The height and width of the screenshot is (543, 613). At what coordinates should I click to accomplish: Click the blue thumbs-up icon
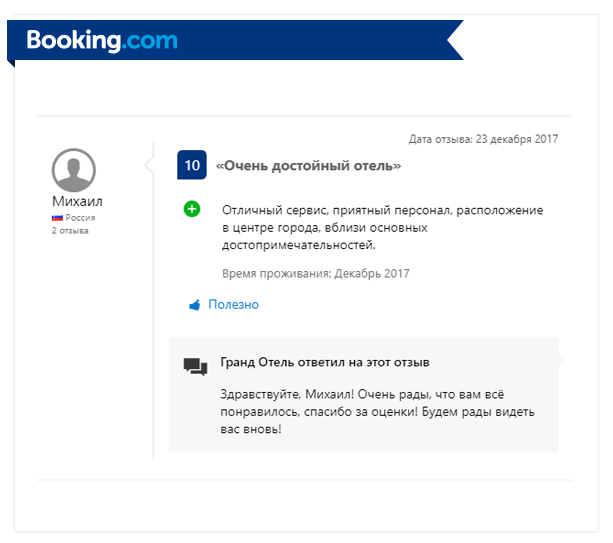(x=195, y=305)
